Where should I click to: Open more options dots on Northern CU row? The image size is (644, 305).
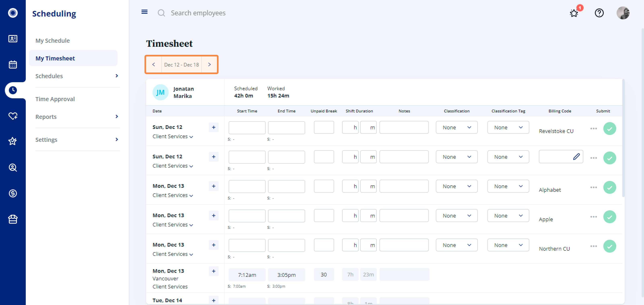coord(593,246)
